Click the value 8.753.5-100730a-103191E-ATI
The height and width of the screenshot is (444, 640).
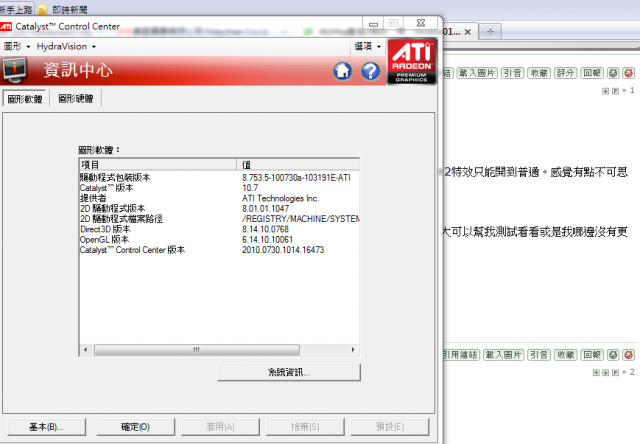click(296, 178)
